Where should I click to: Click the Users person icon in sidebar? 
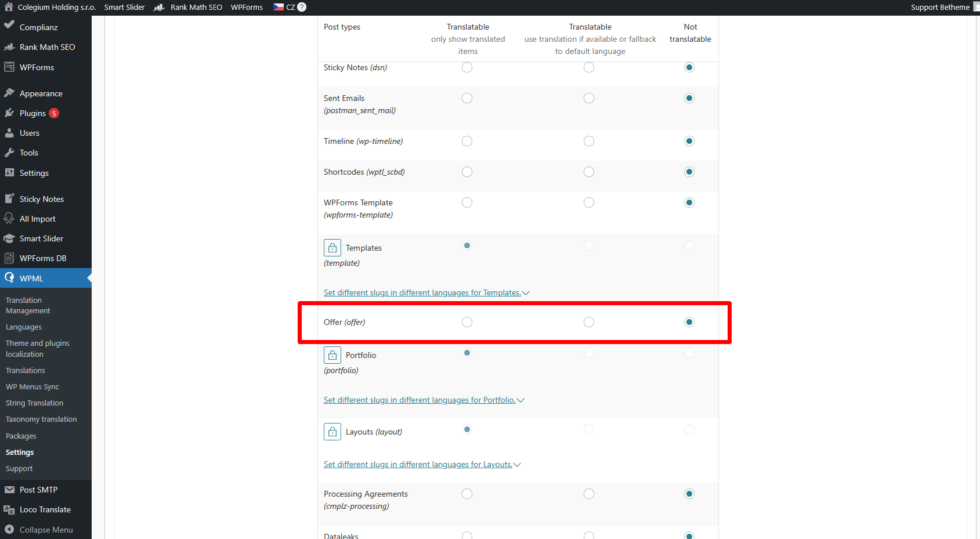click(9, 133)
